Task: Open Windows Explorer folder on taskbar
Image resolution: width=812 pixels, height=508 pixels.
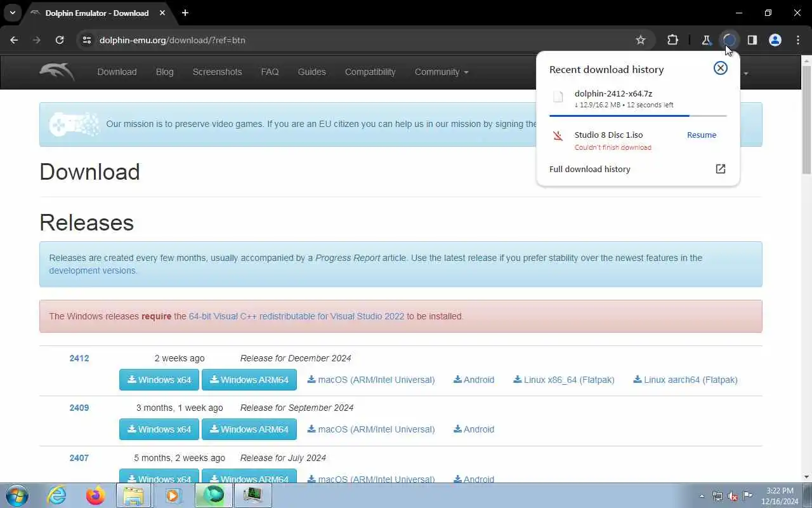Action: click(134, 495)
